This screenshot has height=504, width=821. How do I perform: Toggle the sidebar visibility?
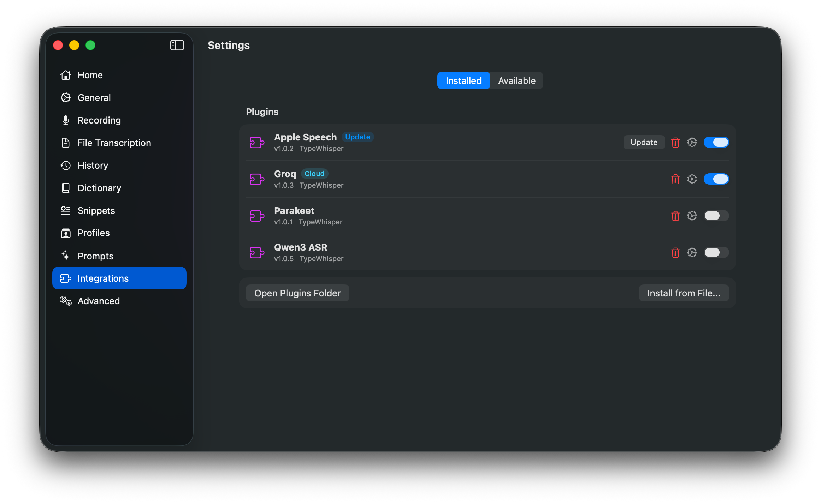[177, 45]
